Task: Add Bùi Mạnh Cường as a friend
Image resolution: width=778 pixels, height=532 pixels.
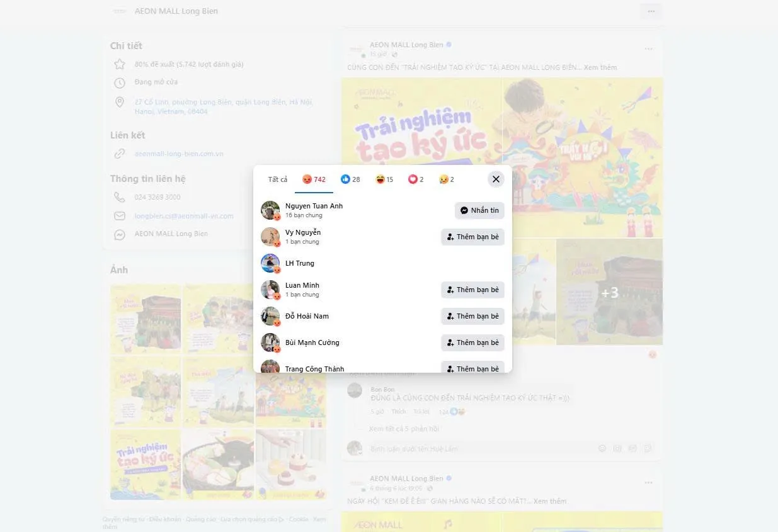Action: (472, 342)
